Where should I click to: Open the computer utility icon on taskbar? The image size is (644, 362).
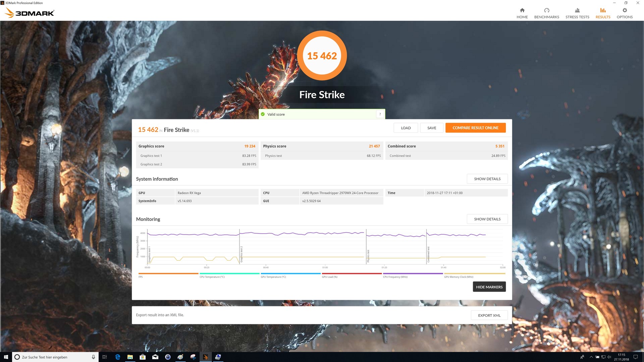pyautogui.click(x=218, y=357)
